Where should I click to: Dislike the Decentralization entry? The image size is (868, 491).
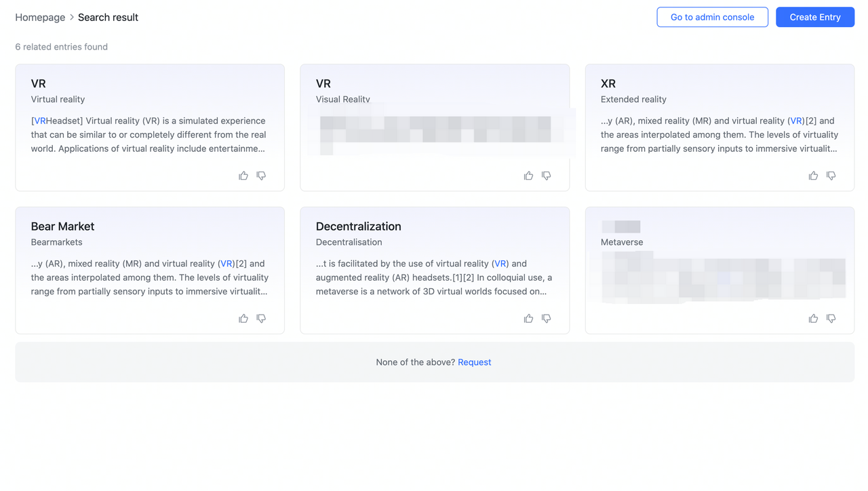(x=546, y=318)
